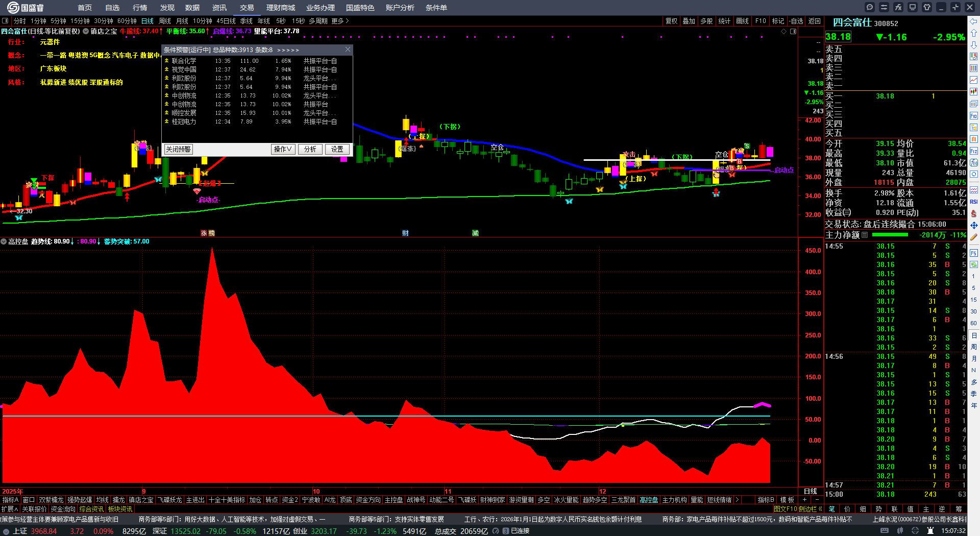Toggle 叠加 overlay option in chart toolbar
Viewport: 980px width, 536px height.
click(x=689, y=21)
